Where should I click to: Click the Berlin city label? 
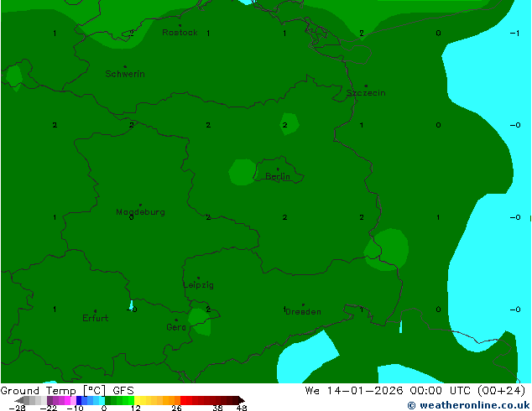coord(278,176)
